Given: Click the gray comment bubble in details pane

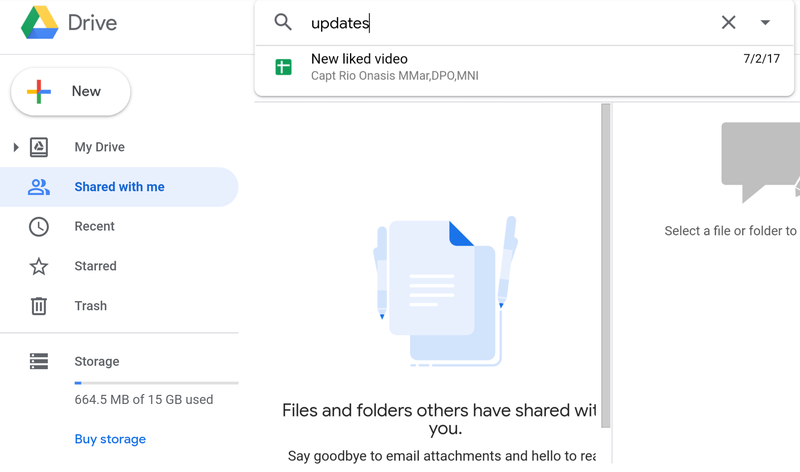Looking at the screenshot, I should [760, 162].
